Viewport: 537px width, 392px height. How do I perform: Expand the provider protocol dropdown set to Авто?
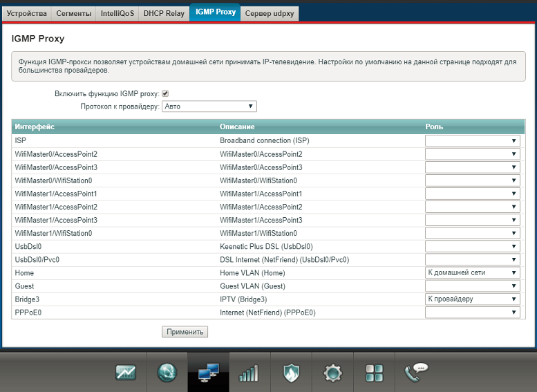pos(209,106)
